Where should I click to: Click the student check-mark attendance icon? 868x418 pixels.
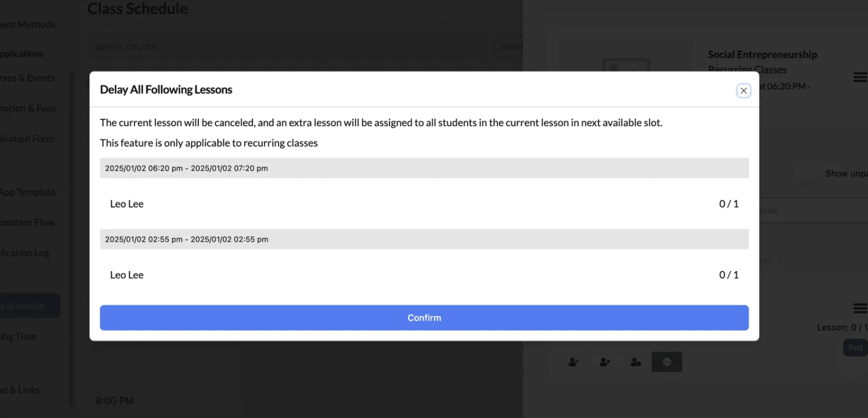coord(574,362)
